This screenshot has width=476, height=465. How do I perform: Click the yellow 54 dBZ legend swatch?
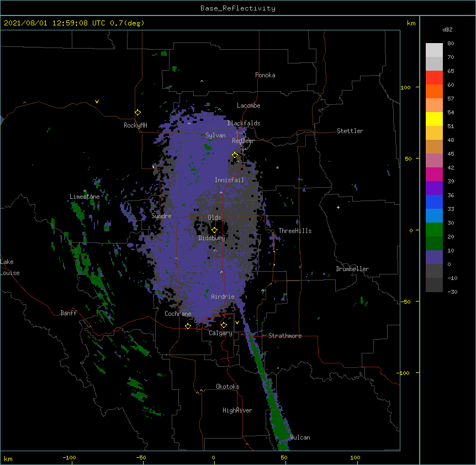tap(434, 119)
